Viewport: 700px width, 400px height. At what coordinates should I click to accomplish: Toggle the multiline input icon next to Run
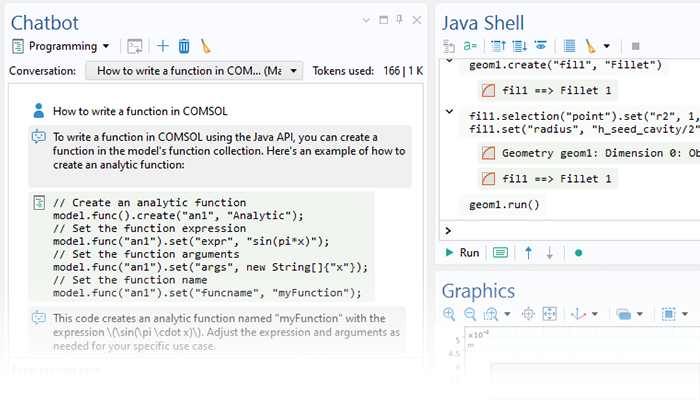(500, 253)
